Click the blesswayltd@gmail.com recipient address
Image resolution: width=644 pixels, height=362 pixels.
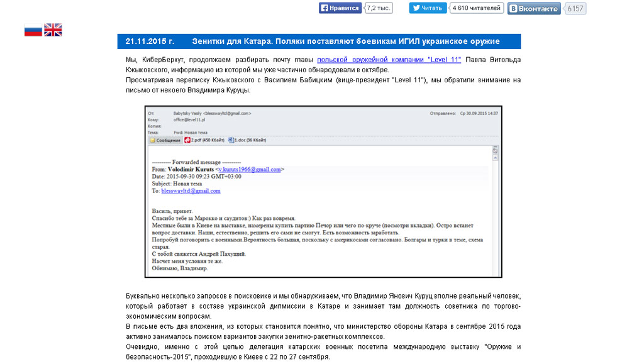(x=191, y=190)
